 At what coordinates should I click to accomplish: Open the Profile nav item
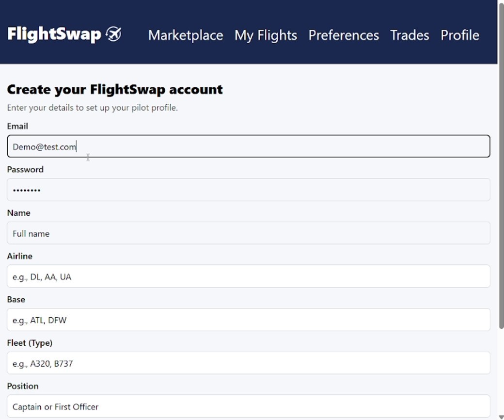tap(459, 35)
